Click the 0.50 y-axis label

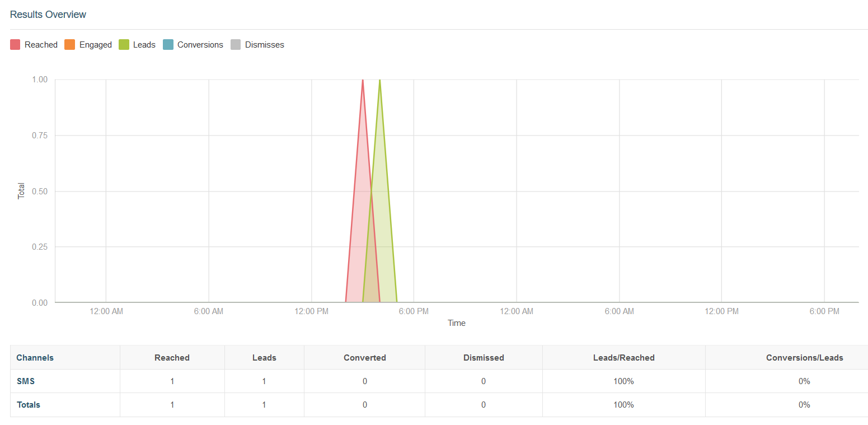tap(40, 192)
